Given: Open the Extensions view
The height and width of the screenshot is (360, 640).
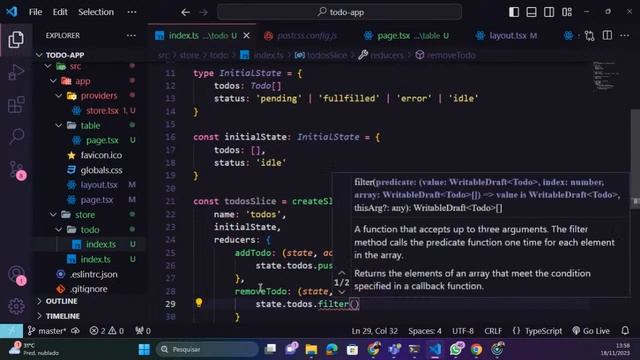Looking at the screenshot, I should 16,104.
